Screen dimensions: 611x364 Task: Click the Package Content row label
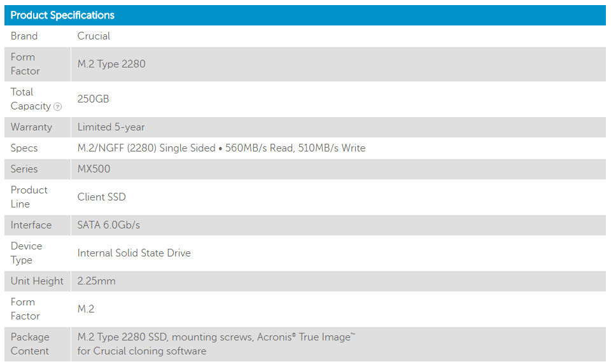pos(30,344)
